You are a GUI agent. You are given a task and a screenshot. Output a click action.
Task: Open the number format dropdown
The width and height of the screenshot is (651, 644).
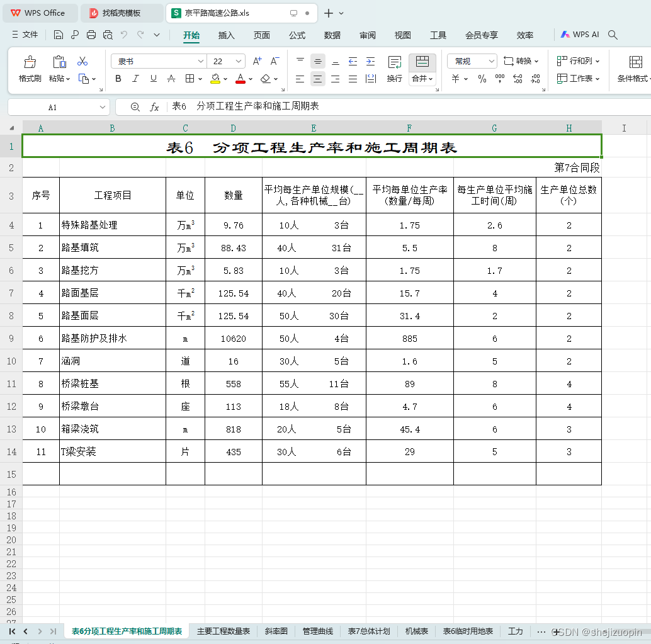pyautogui.click(x=492, y=61)
